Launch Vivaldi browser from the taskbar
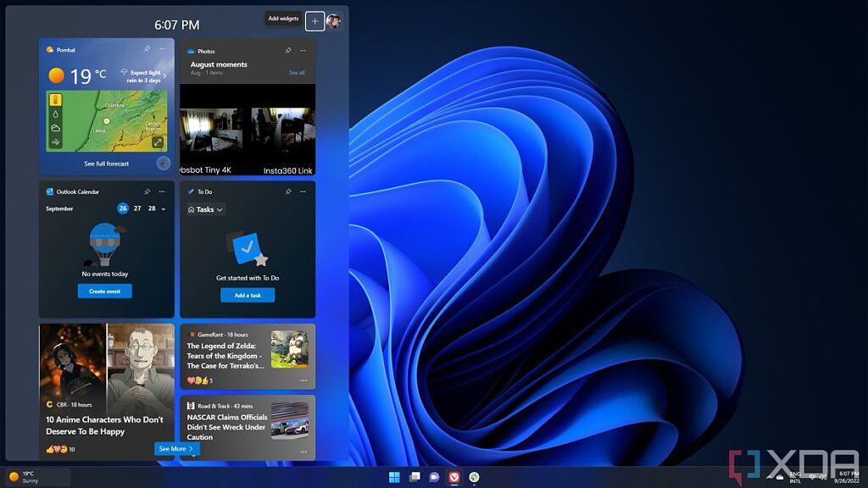 tap(455, 476)
